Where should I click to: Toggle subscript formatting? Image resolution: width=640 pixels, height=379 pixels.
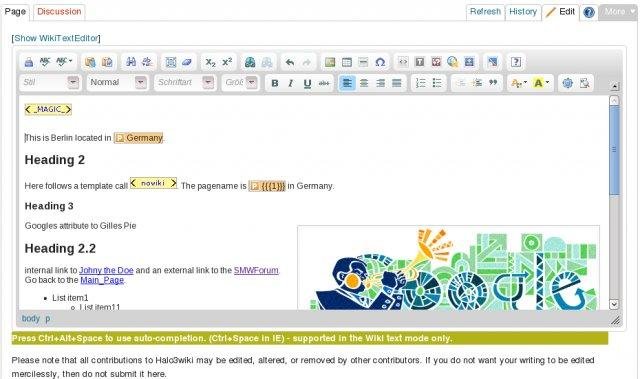click(x=210, y=62)
